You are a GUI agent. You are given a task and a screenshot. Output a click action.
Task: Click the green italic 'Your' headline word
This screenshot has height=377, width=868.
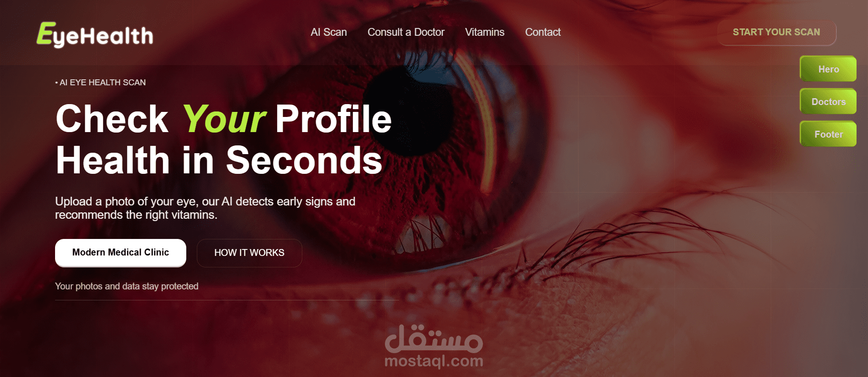click(x=223, y=119)
